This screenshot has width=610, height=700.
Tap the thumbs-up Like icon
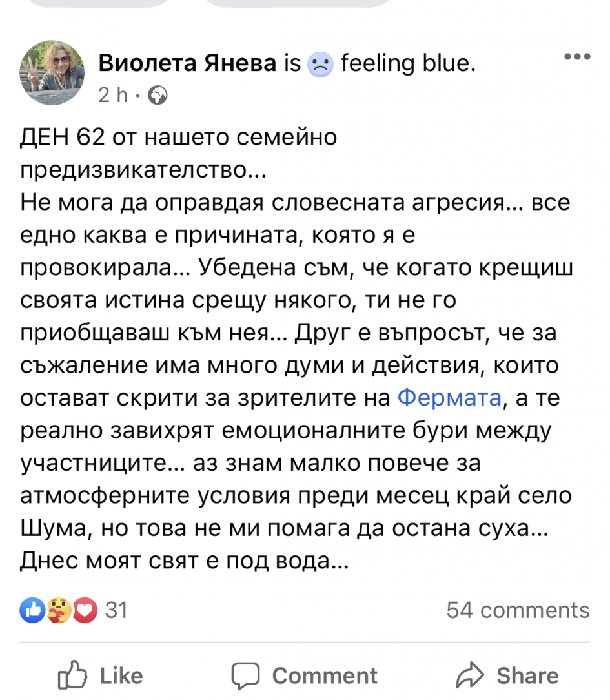(x=72, y=675)
